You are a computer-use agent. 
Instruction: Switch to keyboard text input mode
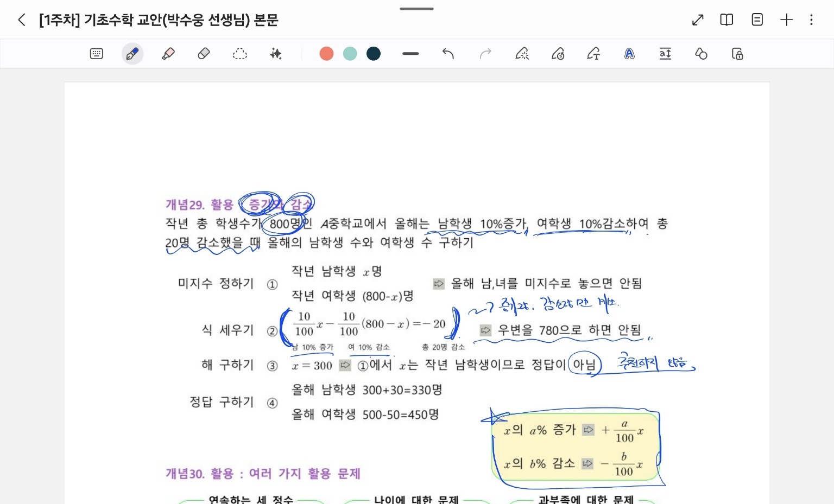click(97, 54)
